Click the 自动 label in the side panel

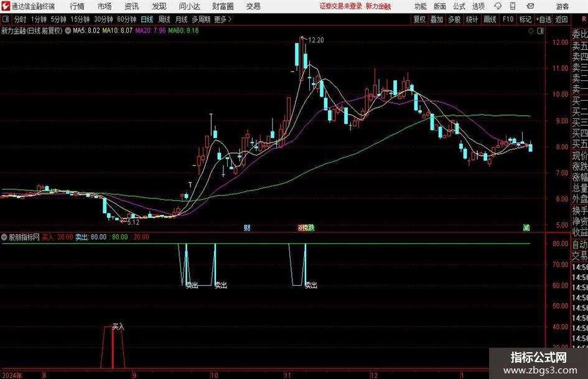click(x=580, y=245)
